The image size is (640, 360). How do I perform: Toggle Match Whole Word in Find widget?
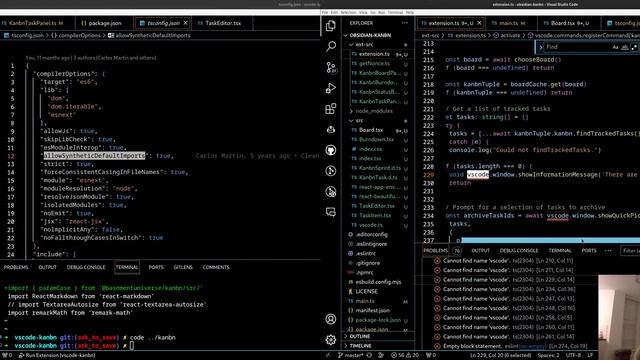point(625,47)
